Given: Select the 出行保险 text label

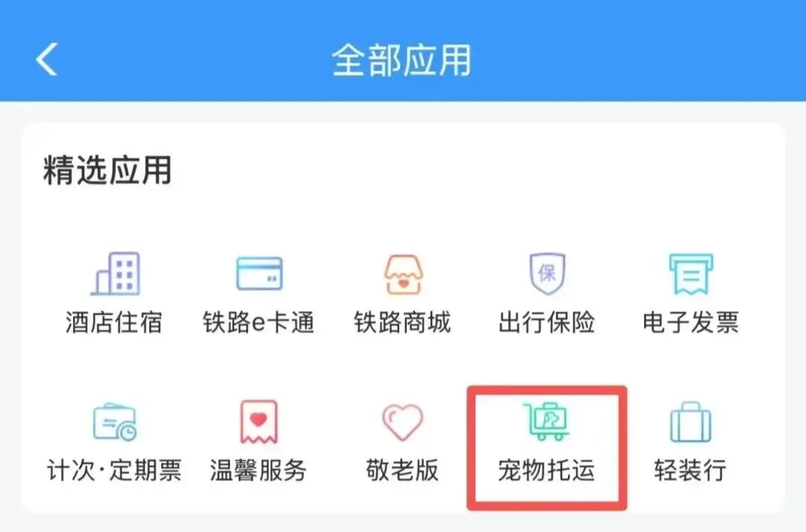Looking at the screenshot, I should 547,323.
